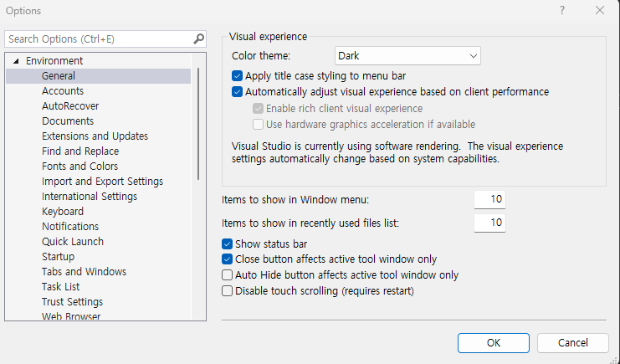
Task: Select Quick Launch in the tree
Action: [x=73, y=241]
